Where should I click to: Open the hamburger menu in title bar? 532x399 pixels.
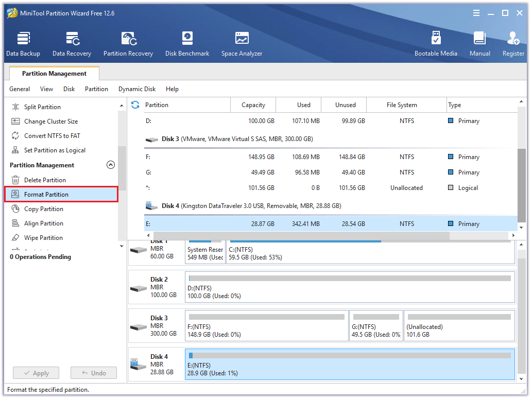[476, 13]
